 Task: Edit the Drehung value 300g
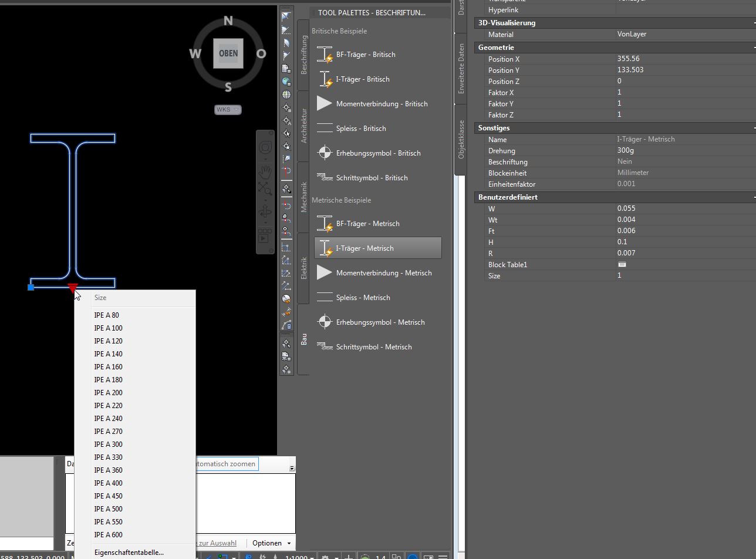click(x=686, y=150)
